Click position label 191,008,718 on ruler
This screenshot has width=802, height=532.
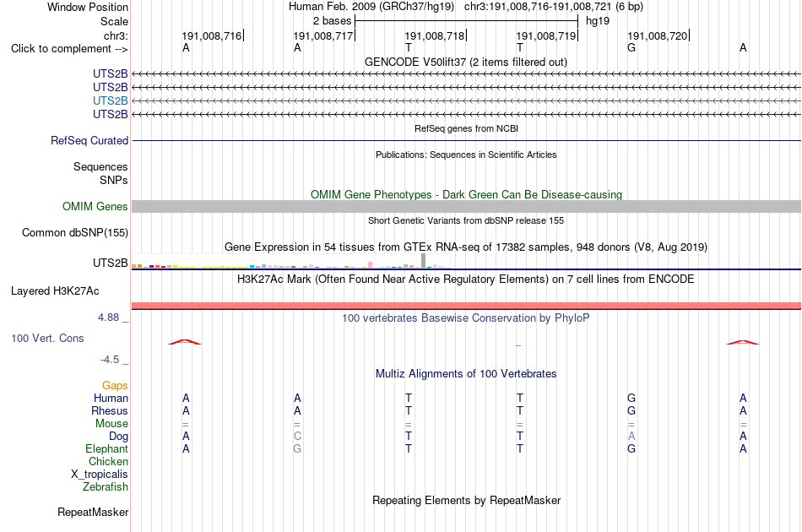435,35
